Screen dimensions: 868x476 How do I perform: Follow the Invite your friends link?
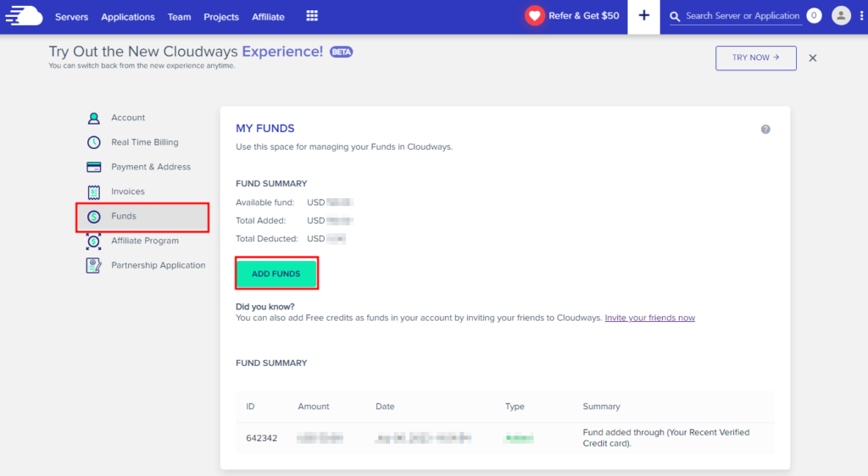(x=649, y=318)
